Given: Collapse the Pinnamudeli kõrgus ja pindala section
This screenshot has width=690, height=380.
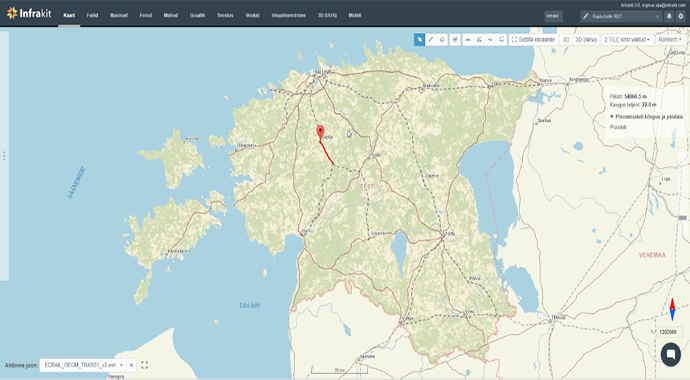Looking at the screenshot, I should pyautogui.click(x=646, y=117).
